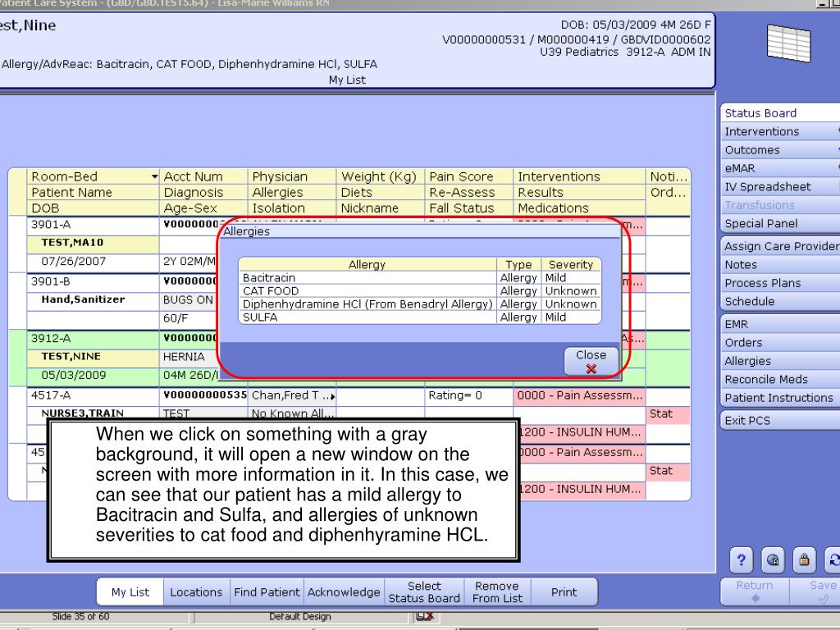This screenshot has height=630, width=840.
Task: Open Allergies in right side menu
Action: click(779, 361)
